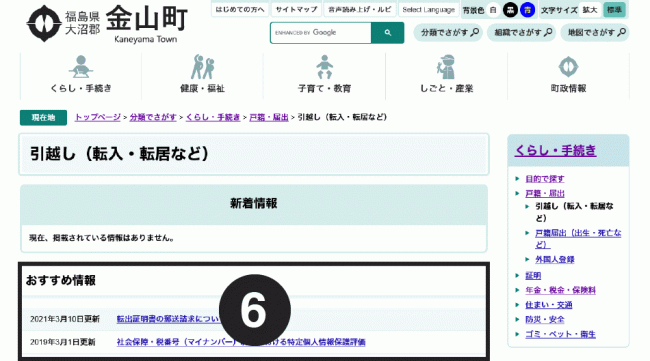Open くらし・手続き breadcrumb link
The image size is (650, 361).
[213, 117]
